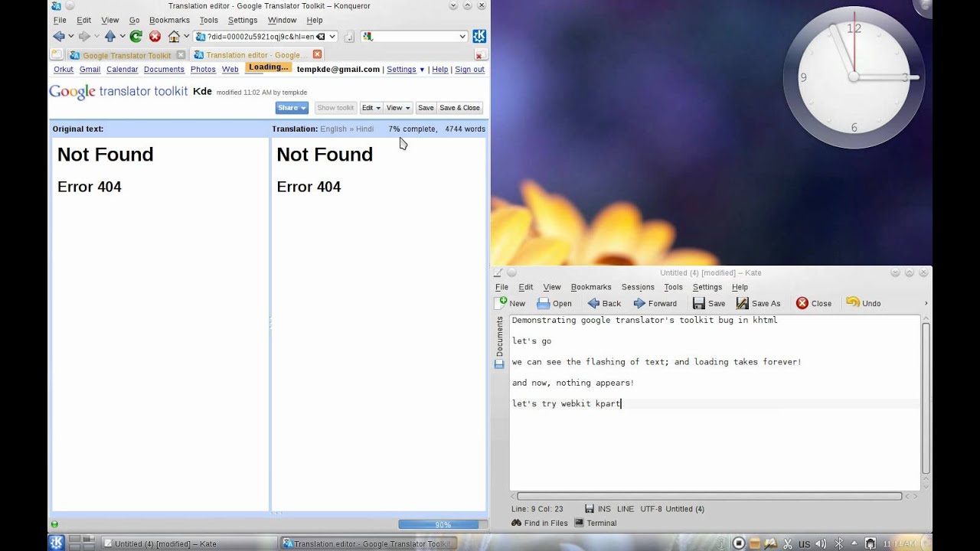The image size is (980, 551).
Task: Navigate up one level in Konqueror
Action: click(x=110, y=37)
